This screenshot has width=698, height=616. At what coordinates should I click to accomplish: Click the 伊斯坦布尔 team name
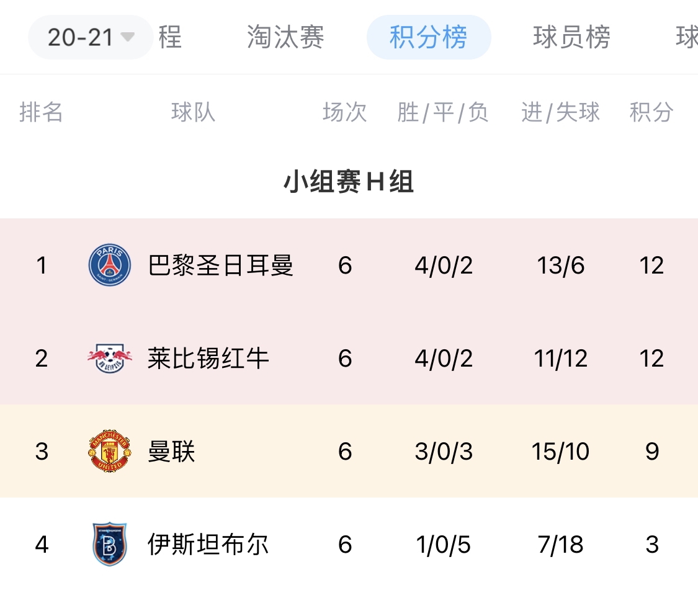(x=208, y=545)
